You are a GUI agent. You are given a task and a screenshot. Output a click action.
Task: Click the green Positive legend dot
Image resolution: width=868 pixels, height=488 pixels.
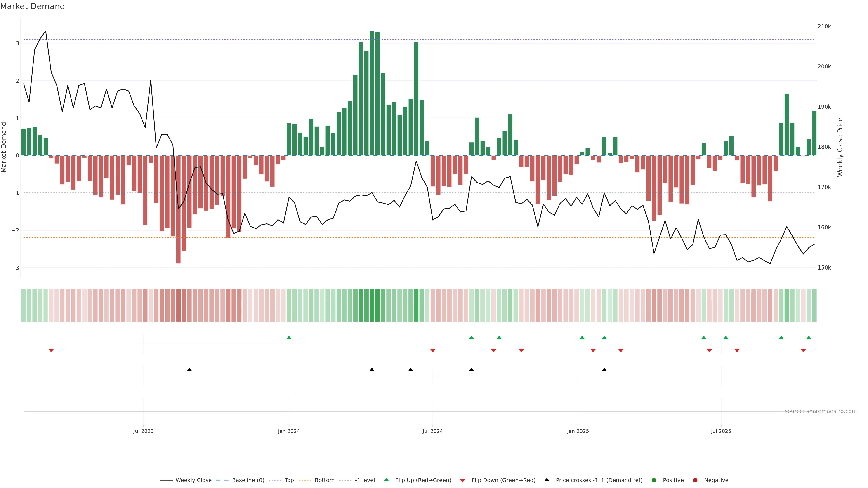point(654,480)
